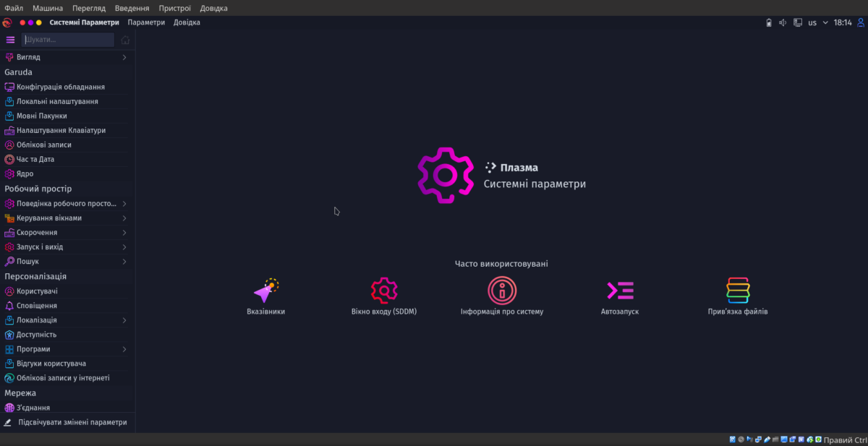Click the Вигляд category icon
Screen dimensions: 868x446
tap(9, 57)
